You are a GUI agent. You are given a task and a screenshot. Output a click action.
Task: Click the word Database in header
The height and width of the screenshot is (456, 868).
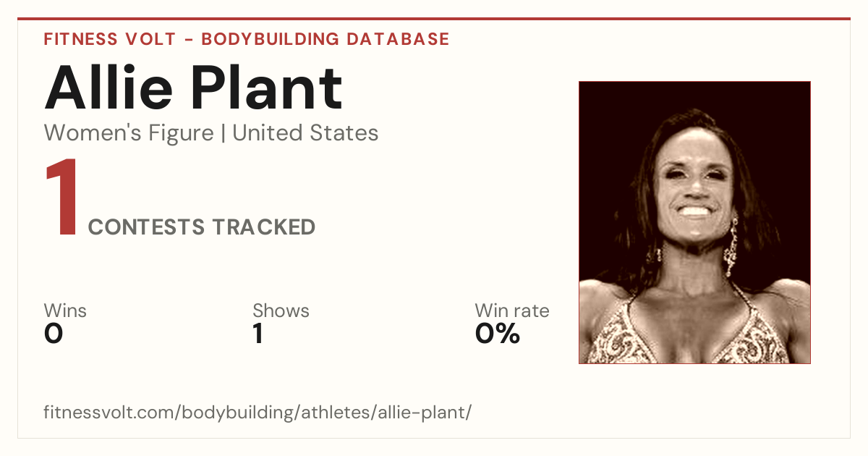398,39
